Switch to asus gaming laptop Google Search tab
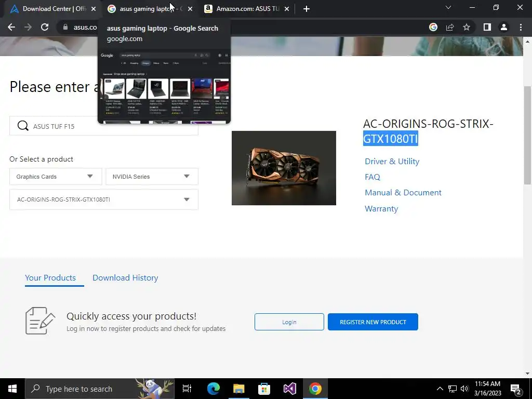 150,9
